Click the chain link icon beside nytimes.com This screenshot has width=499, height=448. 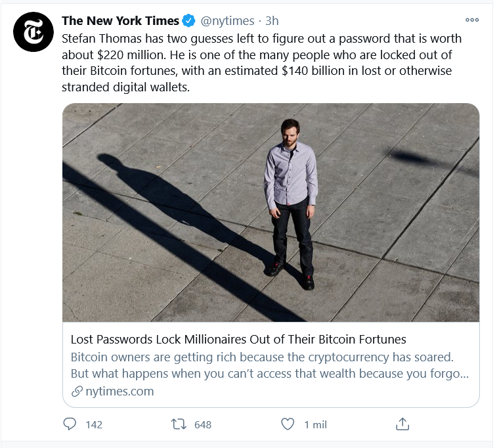pyautogui.click(x=76, y=392)
